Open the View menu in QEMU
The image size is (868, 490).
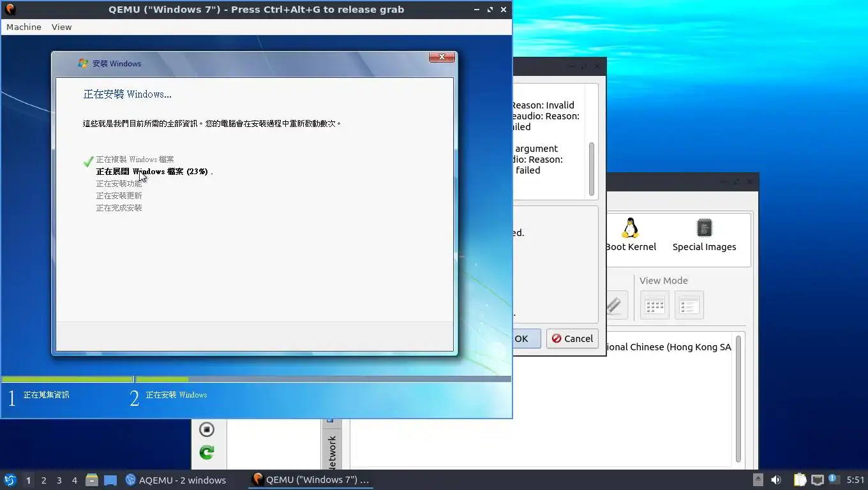tap(61, 27)
